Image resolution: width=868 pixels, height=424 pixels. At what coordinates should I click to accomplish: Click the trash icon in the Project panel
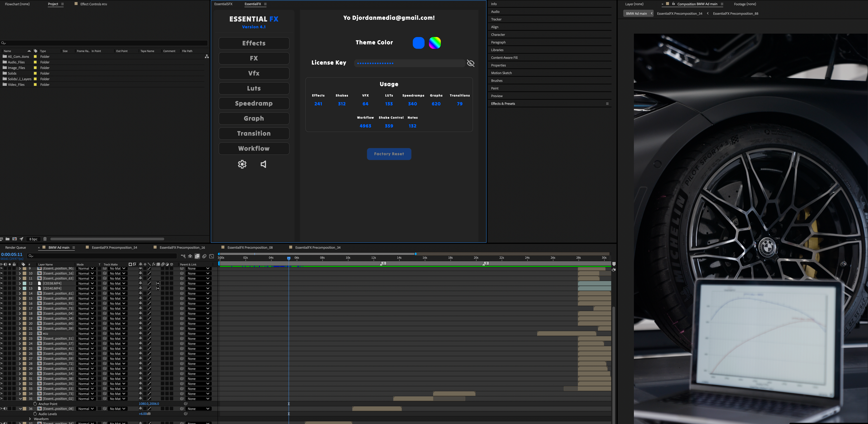[x=45, y=239]
